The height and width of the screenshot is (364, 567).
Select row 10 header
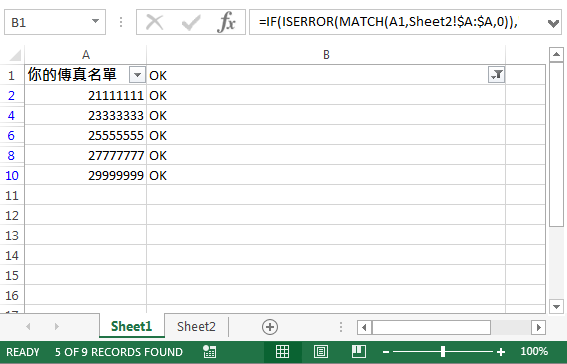(x=12, y=175)
